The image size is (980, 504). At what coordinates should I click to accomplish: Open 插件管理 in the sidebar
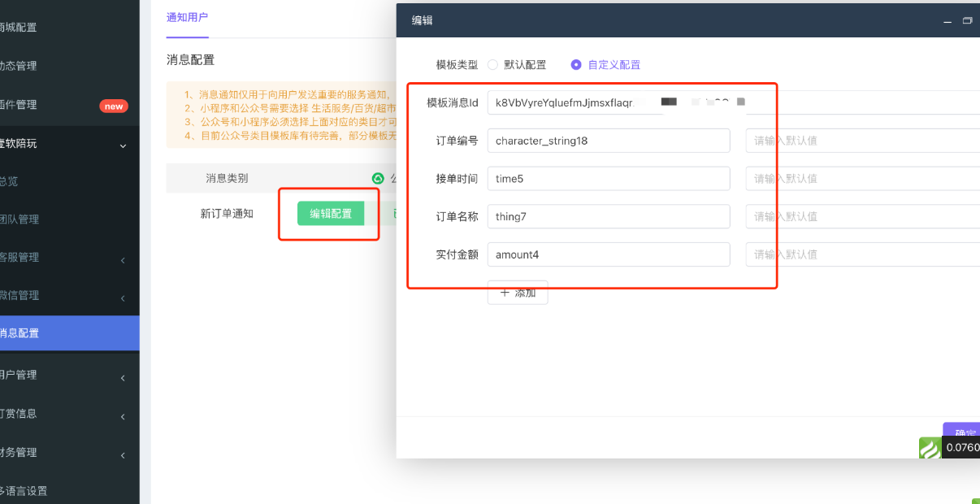pos(69,105)
